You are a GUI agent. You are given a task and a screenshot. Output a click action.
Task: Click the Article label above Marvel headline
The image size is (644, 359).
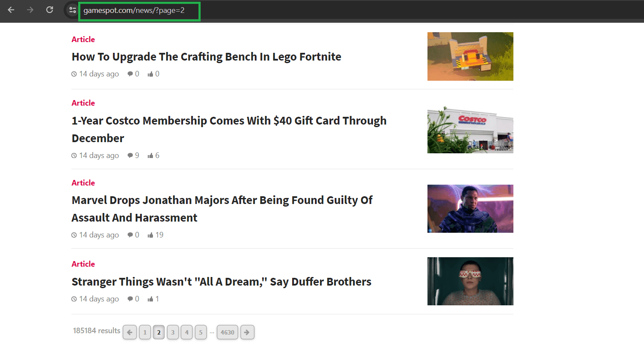coord(83,183)
